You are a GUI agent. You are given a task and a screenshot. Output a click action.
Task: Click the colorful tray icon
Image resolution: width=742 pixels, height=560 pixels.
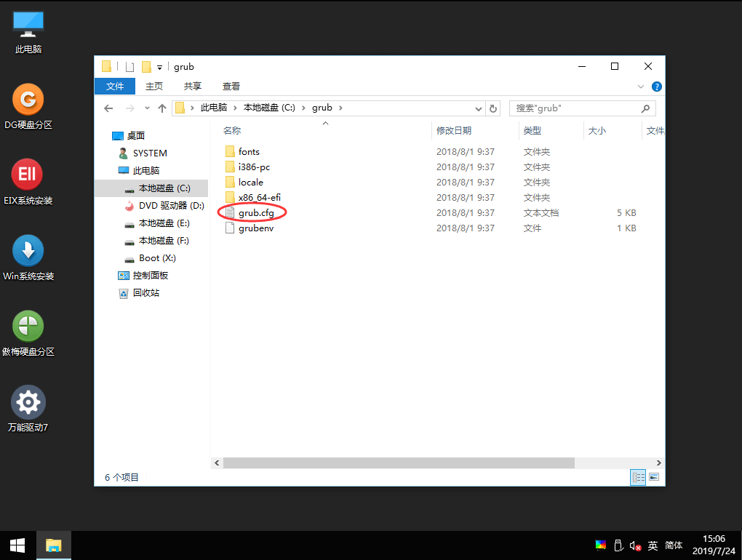[x=600, y=545]
